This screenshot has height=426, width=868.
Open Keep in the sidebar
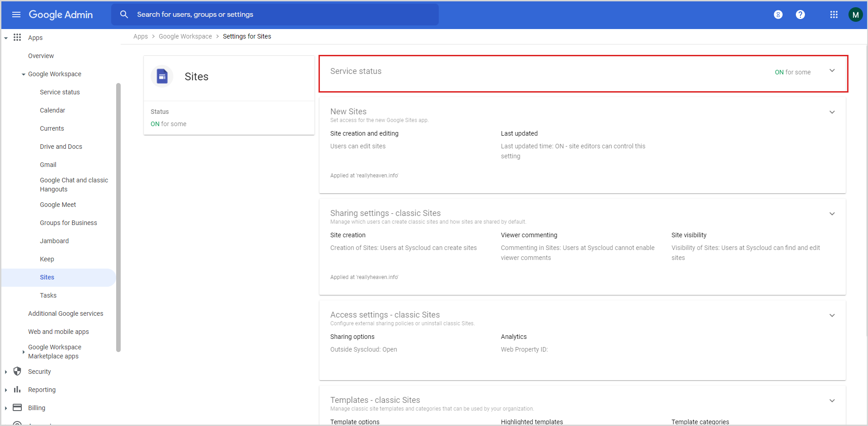47,259
